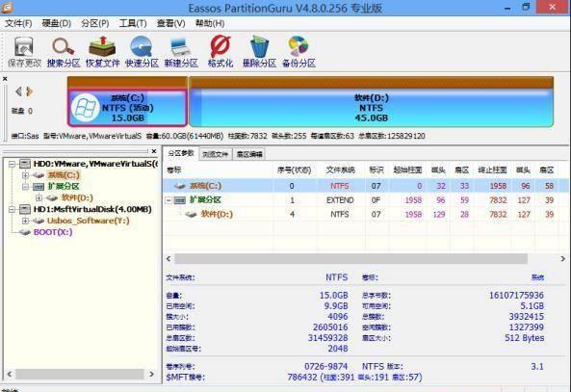Click the total bytes value 16107175936
The height and width of the screenshot is (392, 571).
click(x=516, y=296)
